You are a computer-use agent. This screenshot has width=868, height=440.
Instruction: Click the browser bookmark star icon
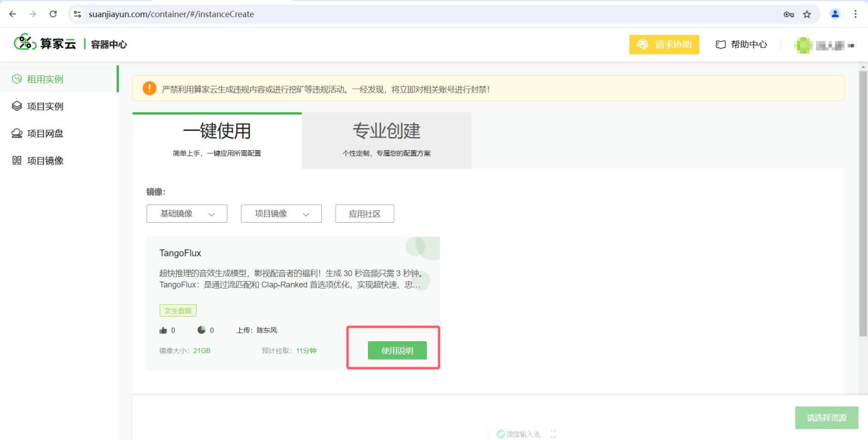[x=807, y=14]
